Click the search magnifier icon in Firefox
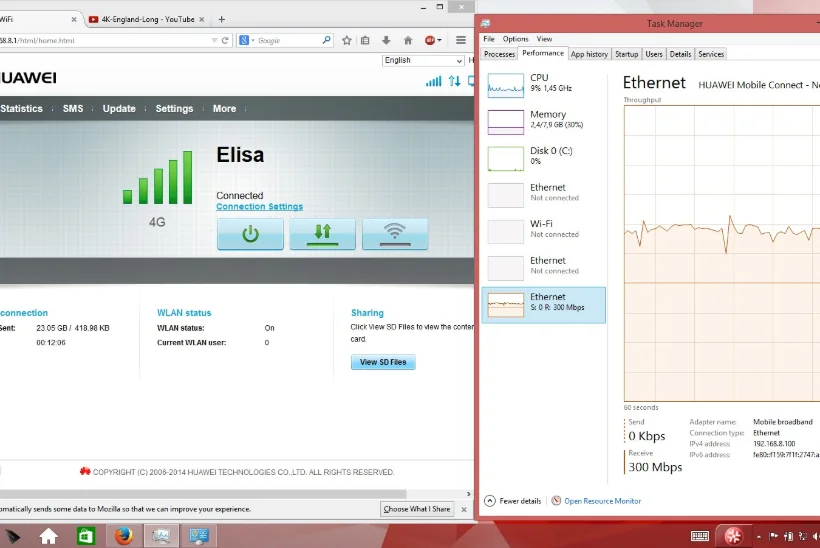The image size is (820, 548). click(x=326, y=40)
